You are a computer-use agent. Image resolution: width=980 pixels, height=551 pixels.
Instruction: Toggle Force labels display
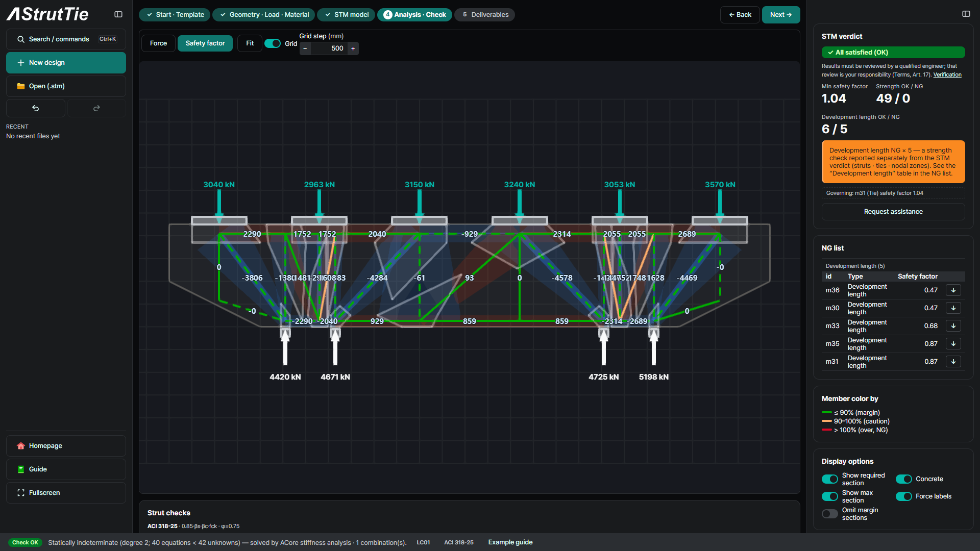tap(904, 496)
